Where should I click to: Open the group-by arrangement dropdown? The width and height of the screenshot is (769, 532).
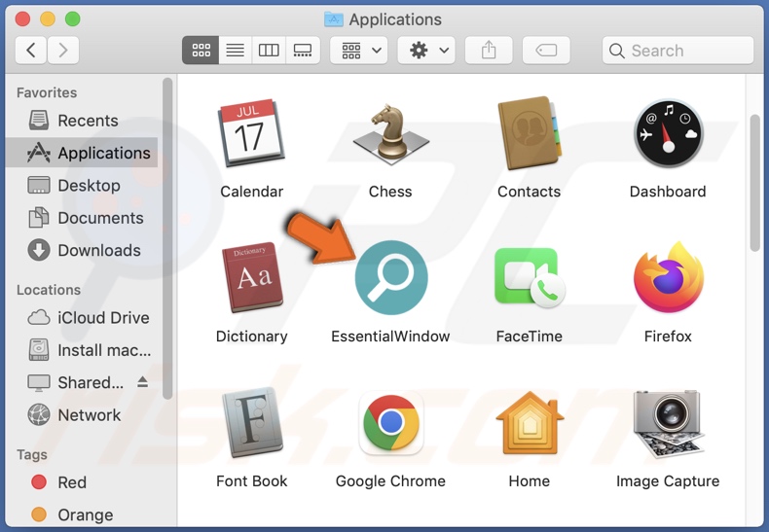(359, 50)
